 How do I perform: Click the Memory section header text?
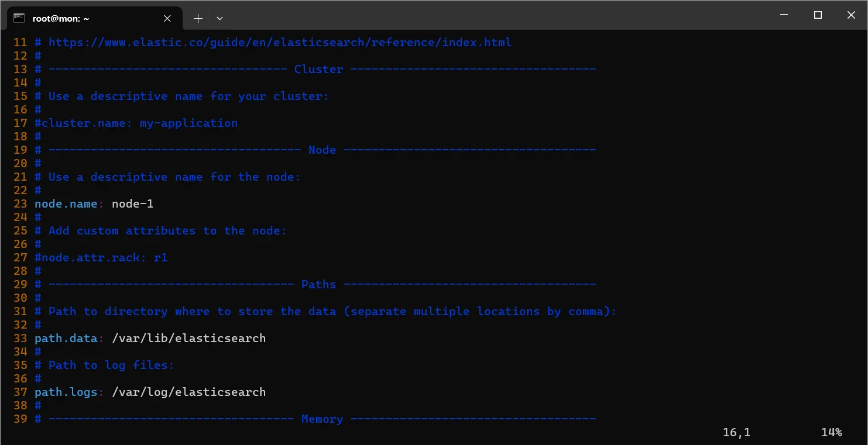pyautogui.click(x=322, y=419)
